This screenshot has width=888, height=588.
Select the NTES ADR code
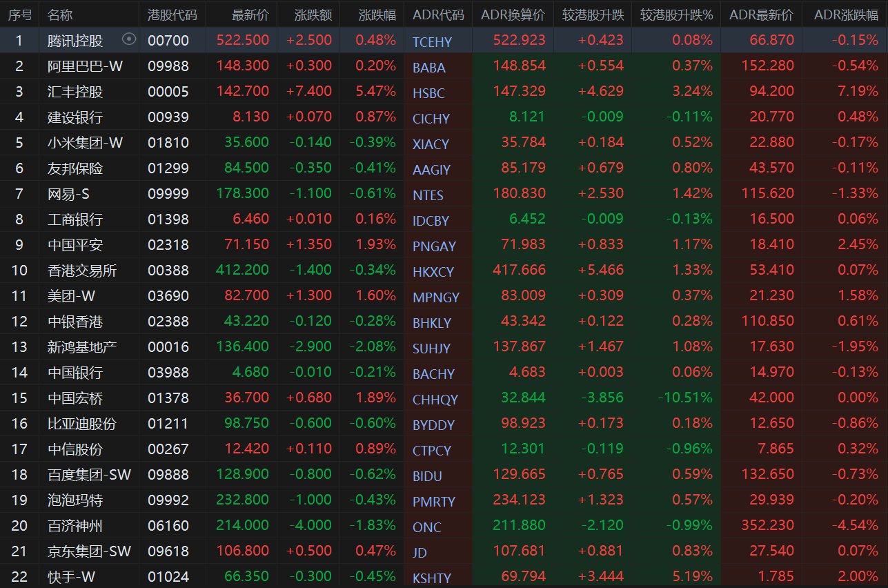click(x=428, y=195)
